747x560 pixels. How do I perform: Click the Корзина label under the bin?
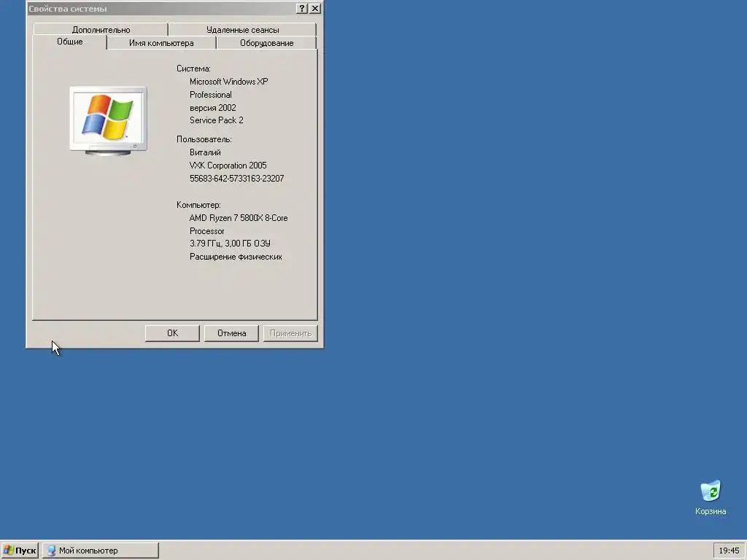(711, 511)
